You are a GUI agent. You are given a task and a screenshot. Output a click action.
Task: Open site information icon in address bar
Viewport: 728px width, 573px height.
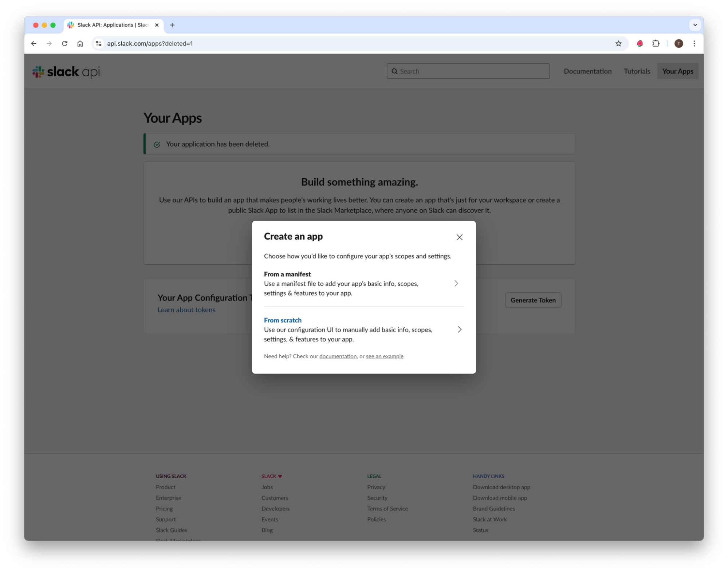tap(98, 44)
